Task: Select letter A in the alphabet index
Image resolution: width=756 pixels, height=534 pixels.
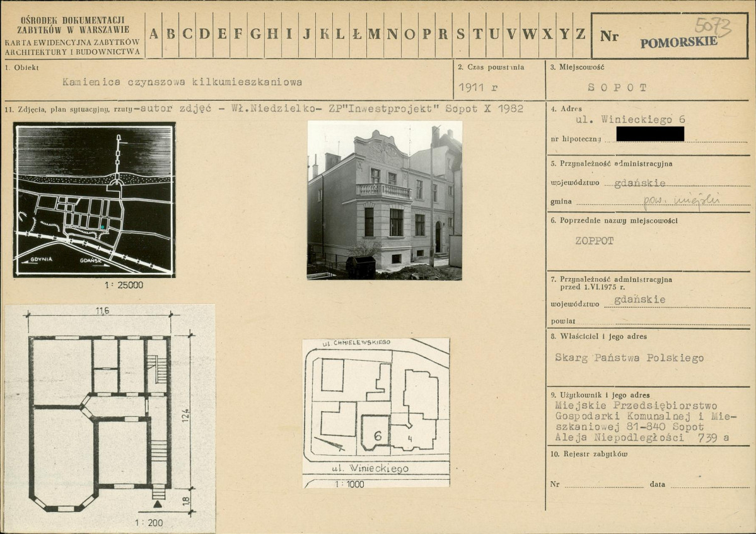Action: tap(153, 35)
